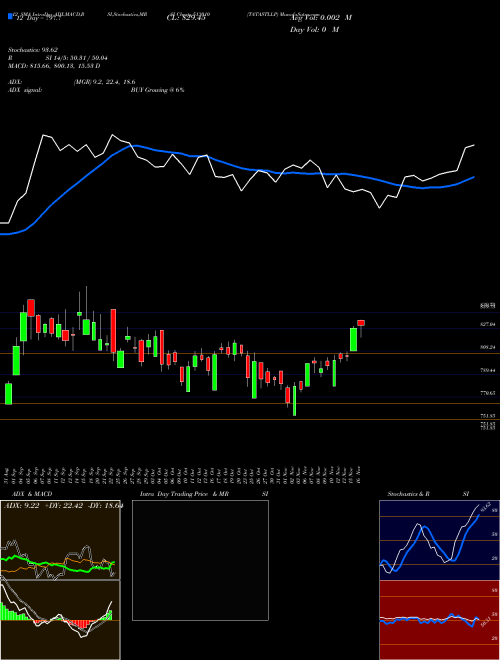Click the blue SMA legend square

coord(10,16)
